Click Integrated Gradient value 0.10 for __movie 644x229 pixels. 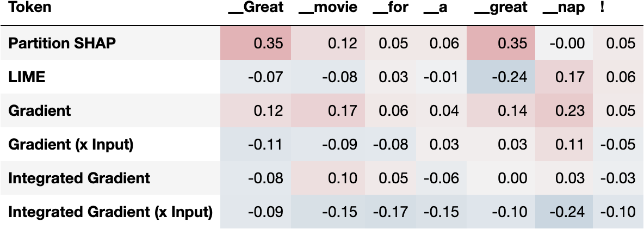(x=343, y=178)
